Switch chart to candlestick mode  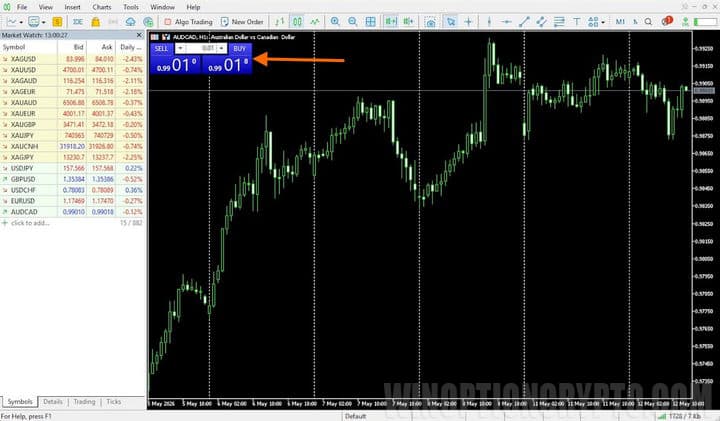pos(297,22)
